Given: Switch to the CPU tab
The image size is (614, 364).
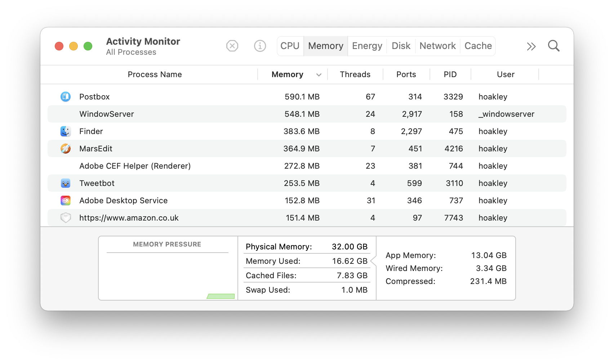Looking at the screenshot, I should click(x=290, y=46).
